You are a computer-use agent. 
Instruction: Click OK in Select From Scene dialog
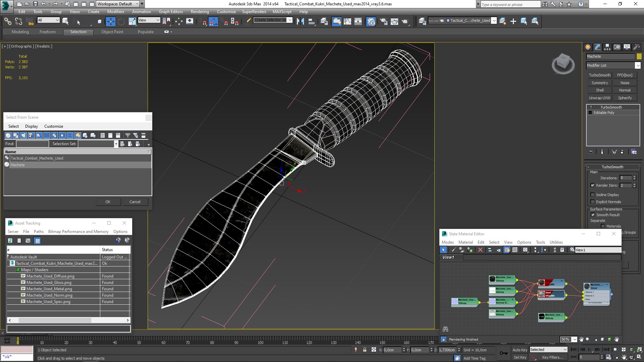[108, 202]
